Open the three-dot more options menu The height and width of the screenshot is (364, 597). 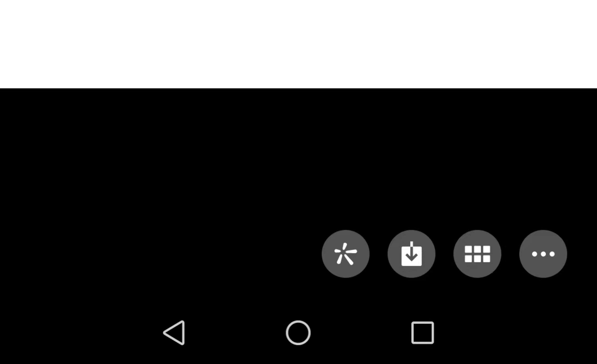pos(543,254)
